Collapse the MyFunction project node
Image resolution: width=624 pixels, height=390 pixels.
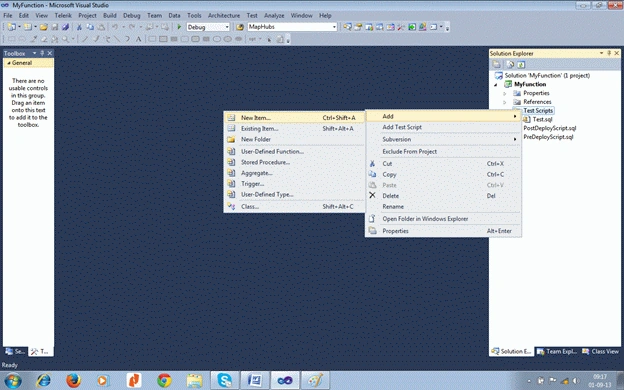click(496, 85)
